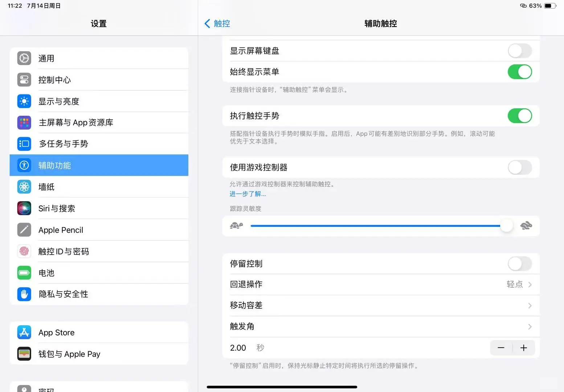Open 触控 ID 与密码 fingerprint icon
564x392 pixels.
[x=24, y=251]
